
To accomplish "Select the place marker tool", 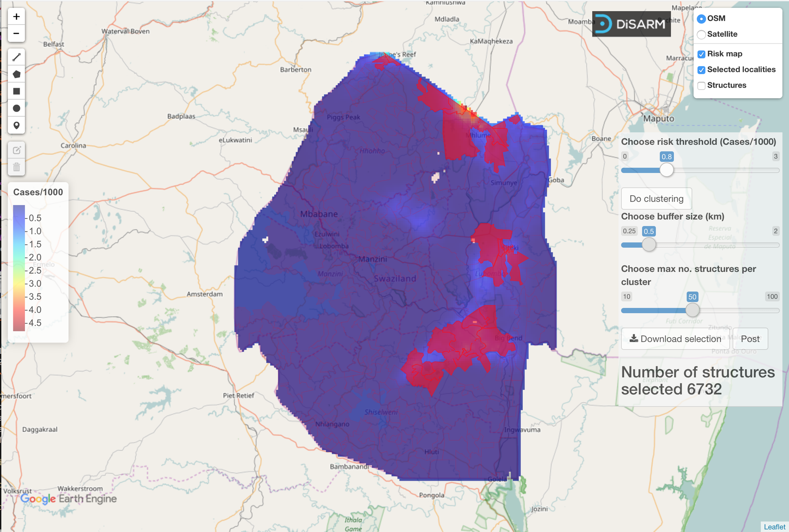I will (16, 125).
